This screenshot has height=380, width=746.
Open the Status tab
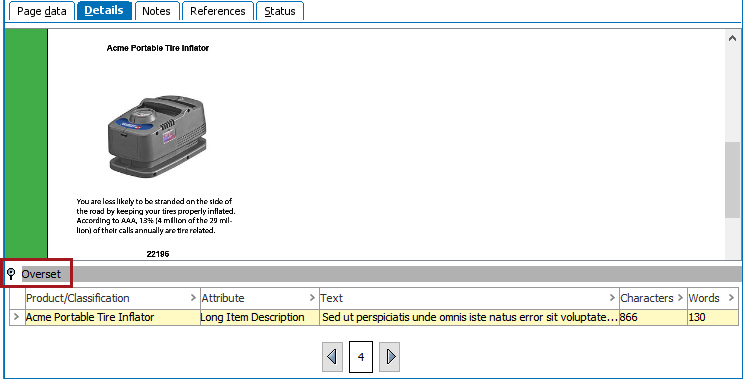tap(280, 11)
